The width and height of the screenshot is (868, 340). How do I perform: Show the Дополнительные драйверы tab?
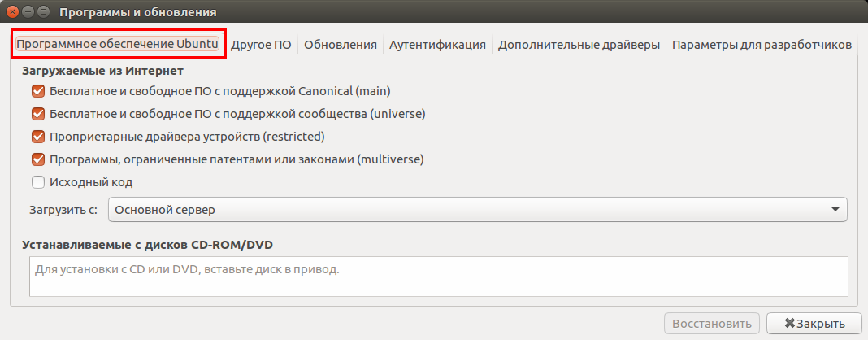click(x=579, y=45)
